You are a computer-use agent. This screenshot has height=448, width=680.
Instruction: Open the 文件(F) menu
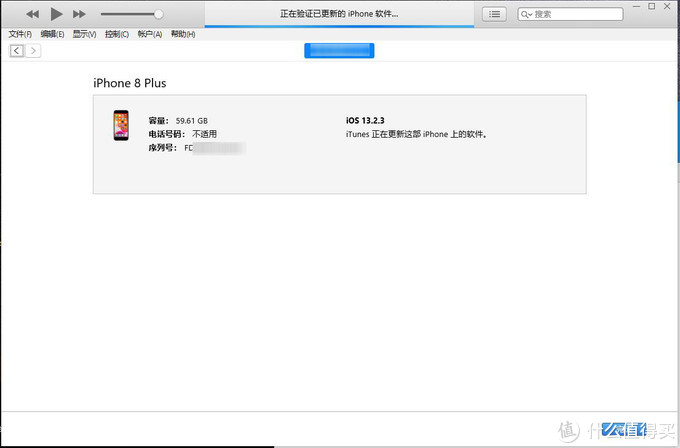tap(20, 34)
